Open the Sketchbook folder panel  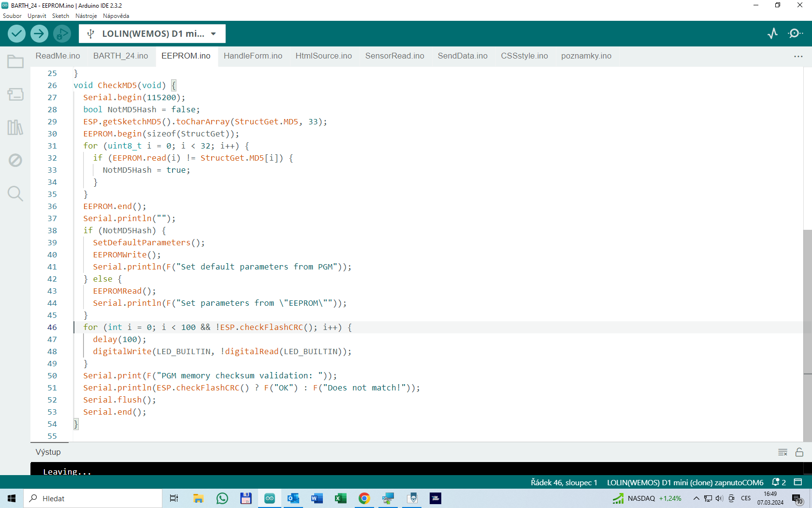pyautogui.click(x=15, y=61)
